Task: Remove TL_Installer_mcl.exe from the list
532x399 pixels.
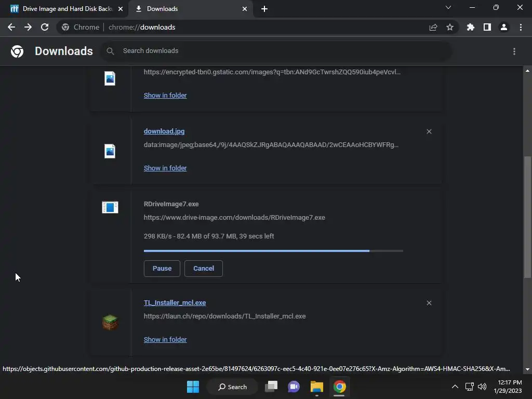Action: [429, 303]
